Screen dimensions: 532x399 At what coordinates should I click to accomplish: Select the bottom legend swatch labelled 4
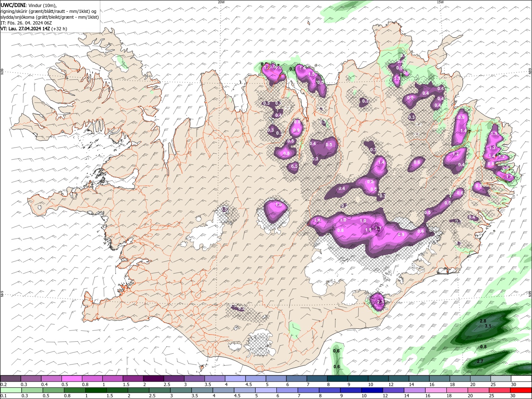[x=223, y=390]
